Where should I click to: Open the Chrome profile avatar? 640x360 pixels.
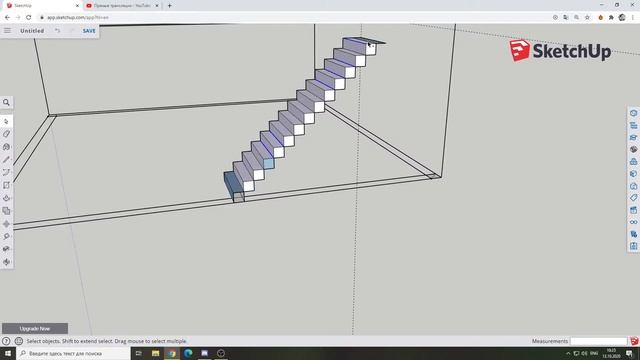[622, 18]
